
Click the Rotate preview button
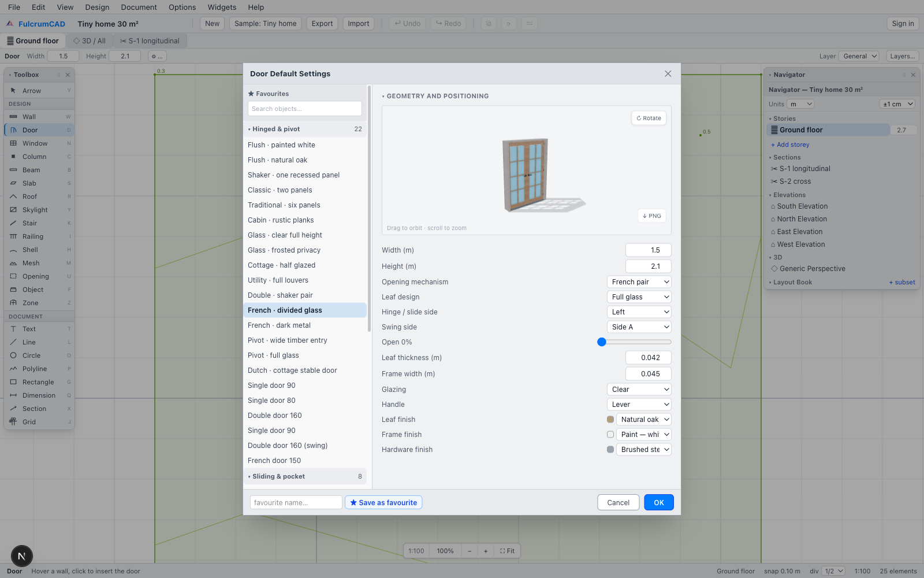[x=649, y=118]
